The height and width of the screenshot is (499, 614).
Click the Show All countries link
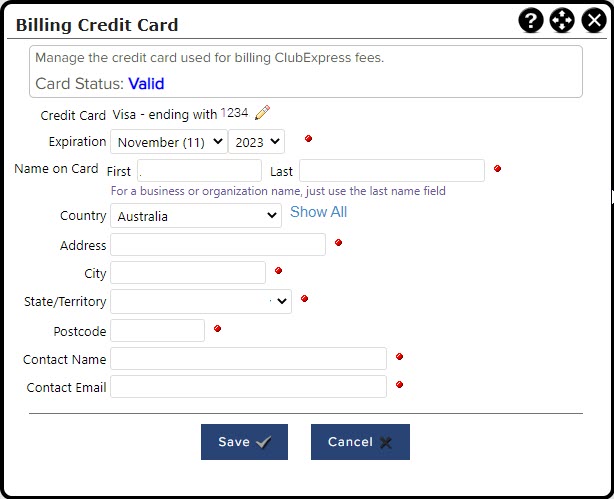pos(318,212)
